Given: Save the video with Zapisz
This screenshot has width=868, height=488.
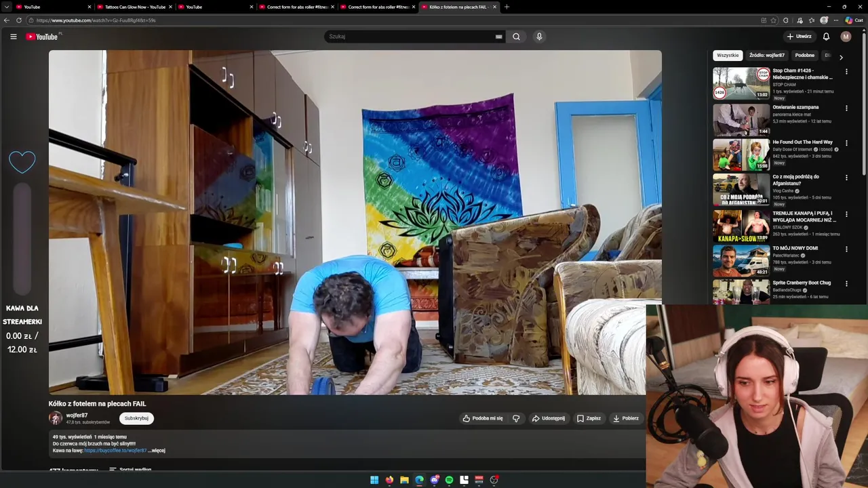Looking at the screenshot, I should coord(589,418).
